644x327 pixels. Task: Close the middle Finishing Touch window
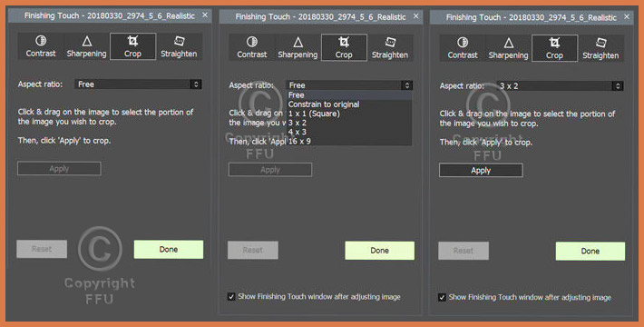416,16
